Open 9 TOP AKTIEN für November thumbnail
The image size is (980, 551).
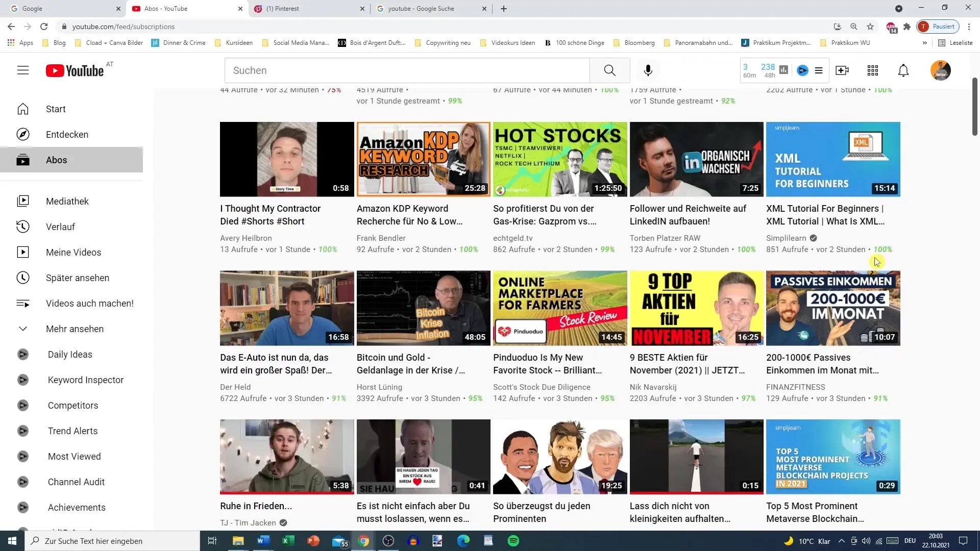click(x=696, y=308)
